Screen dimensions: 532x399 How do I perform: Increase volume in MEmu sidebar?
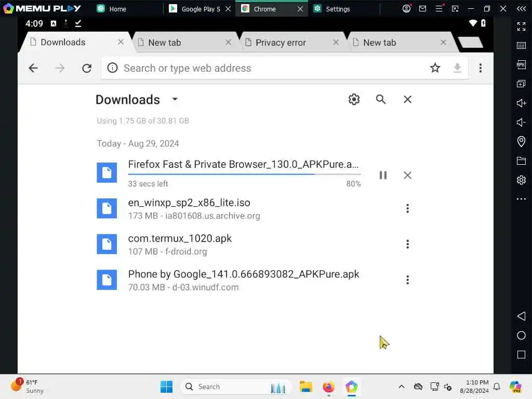coord(521,103)
